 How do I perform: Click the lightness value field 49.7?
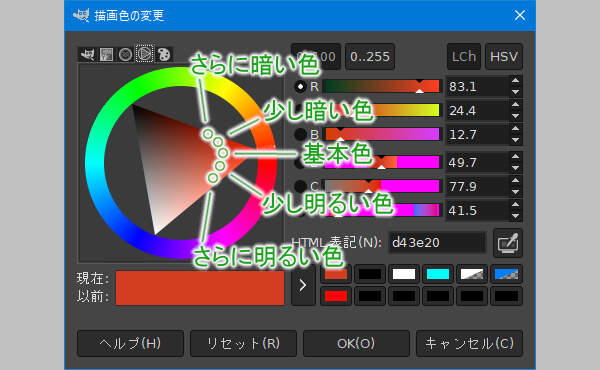click(x=478, y=163)
